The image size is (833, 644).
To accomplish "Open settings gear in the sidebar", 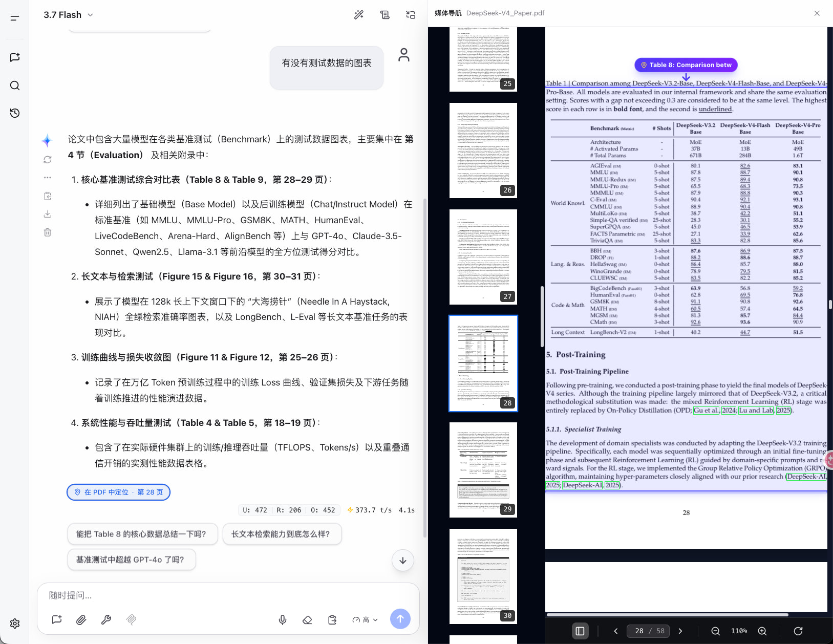I will click(x=15, y=623).
